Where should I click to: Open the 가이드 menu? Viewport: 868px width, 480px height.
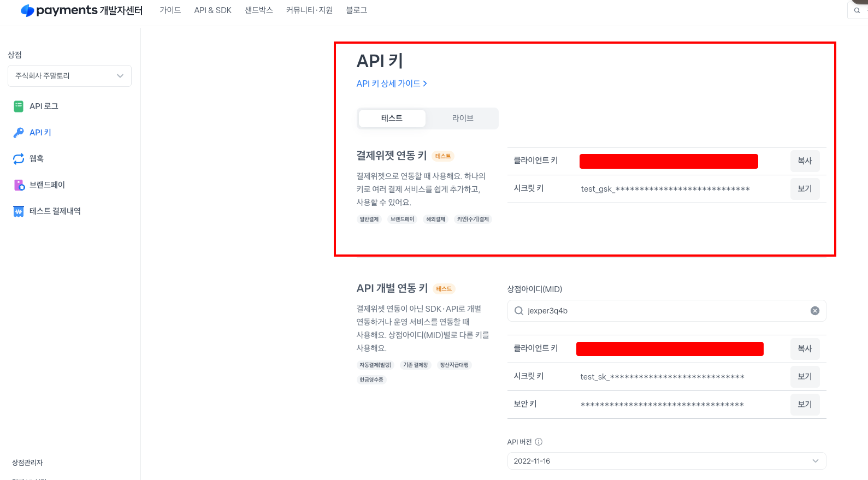[170, 10]
